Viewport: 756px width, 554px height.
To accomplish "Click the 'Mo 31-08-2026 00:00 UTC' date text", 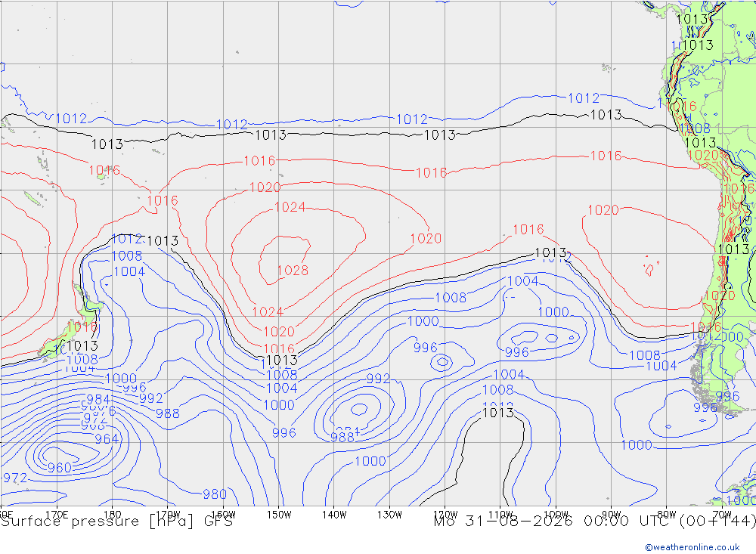I will click(553, 522).
